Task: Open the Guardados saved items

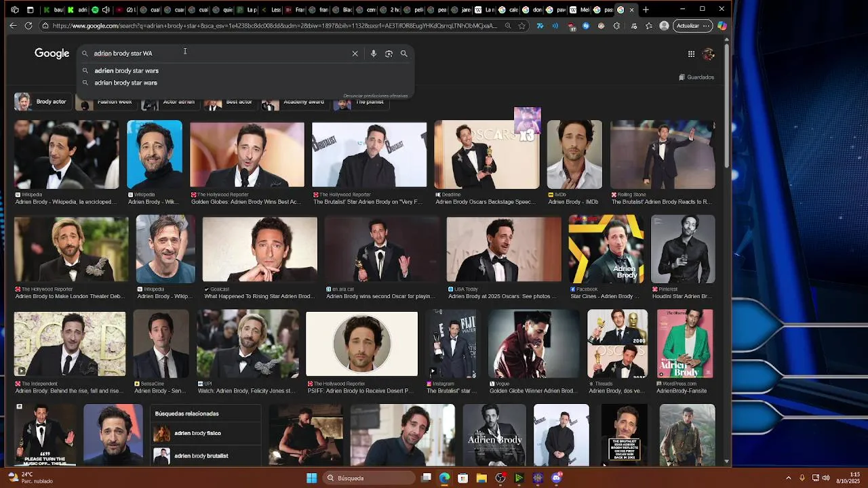Action: click(x=696, y=77)
